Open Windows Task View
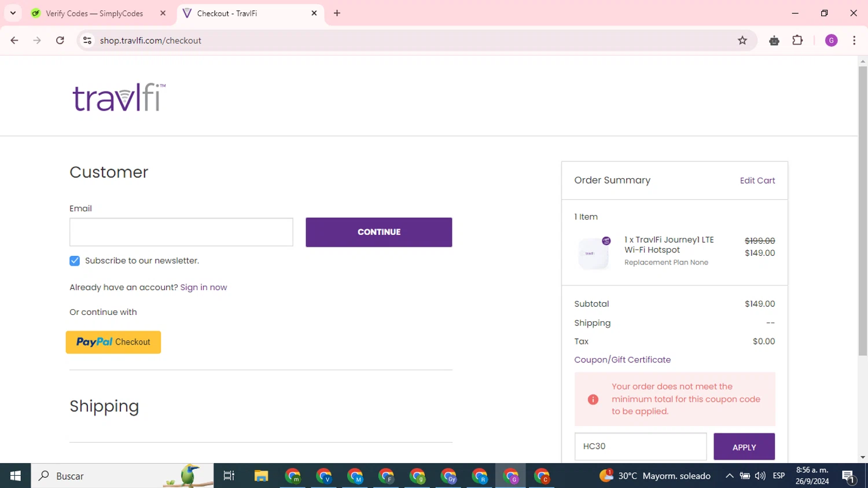868x488 pixels. click(x=229, y=476)
